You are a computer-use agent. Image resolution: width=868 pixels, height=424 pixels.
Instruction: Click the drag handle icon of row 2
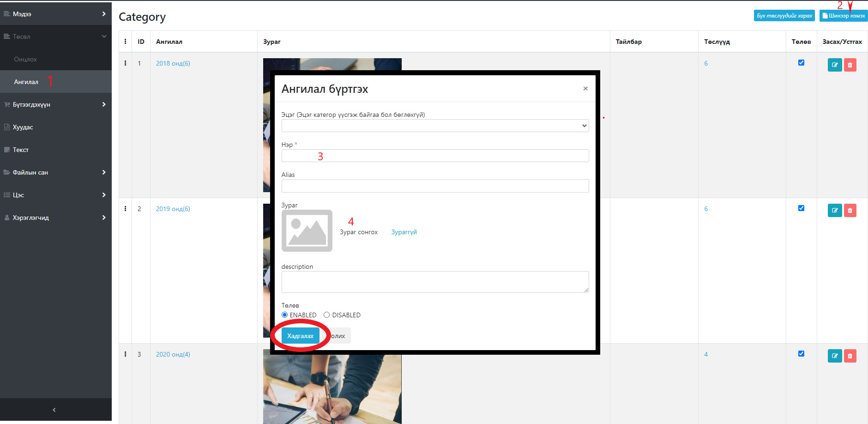coord(125,209)
